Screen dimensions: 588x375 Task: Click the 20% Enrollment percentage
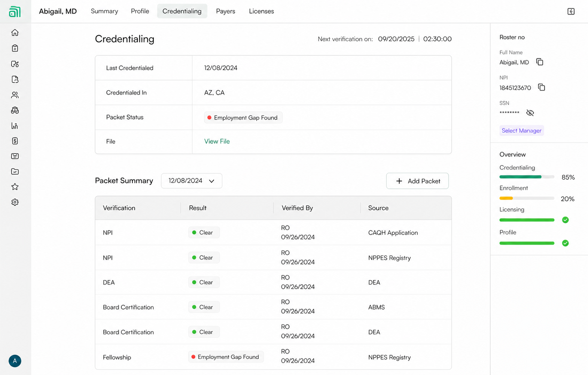(x=567, y=199)
